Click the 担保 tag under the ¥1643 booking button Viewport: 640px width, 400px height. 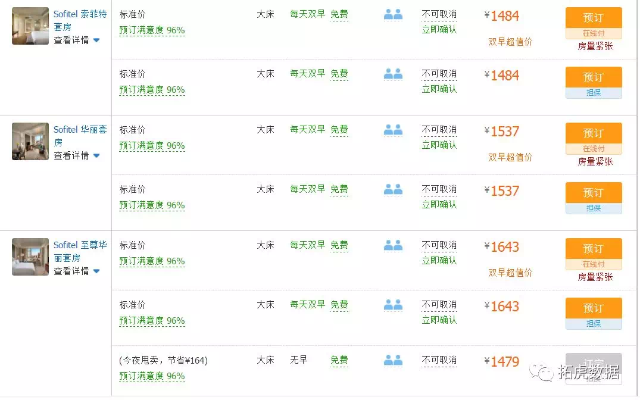click(593, 324)
